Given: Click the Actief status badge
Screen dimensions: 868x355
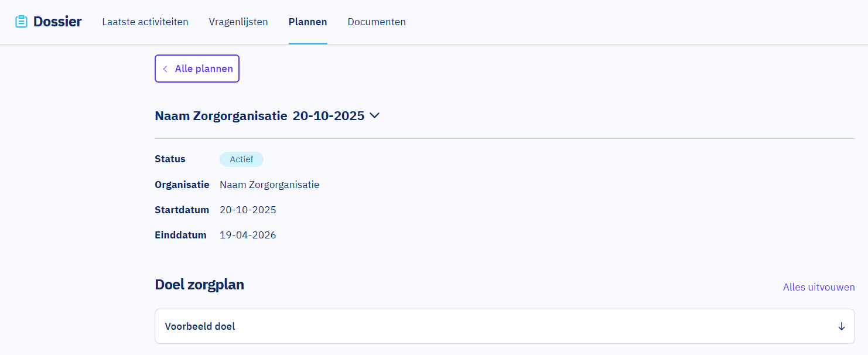Looking at the screenshot, I should [x=241, y=159].
